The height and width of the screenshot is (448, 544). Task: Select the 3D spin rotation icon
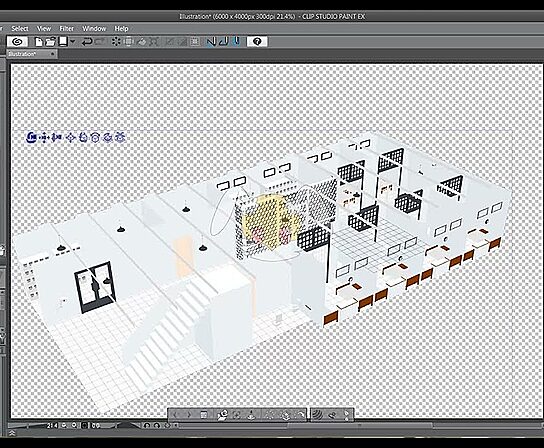pos(108,137)
